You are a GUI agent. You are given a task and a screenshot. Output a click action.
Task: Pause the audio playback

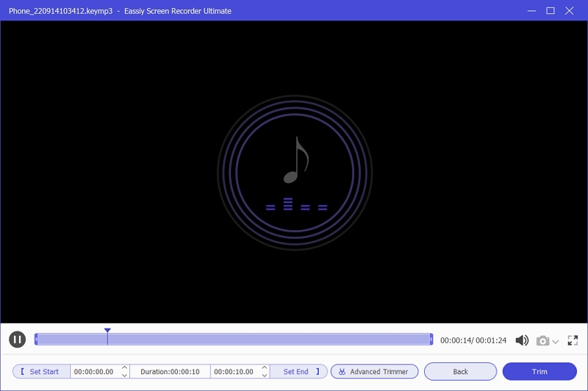click(17, 340)
